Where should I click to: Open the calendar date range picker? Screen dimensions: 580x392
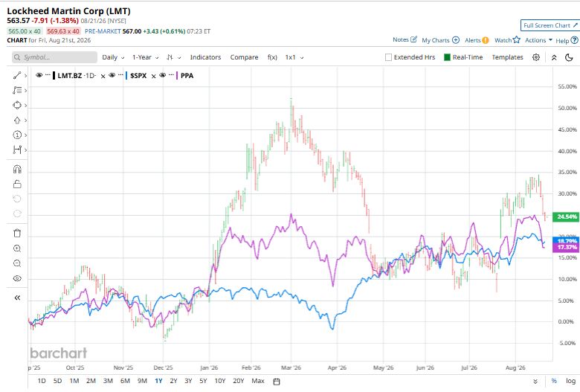click(x=277, y=382)
